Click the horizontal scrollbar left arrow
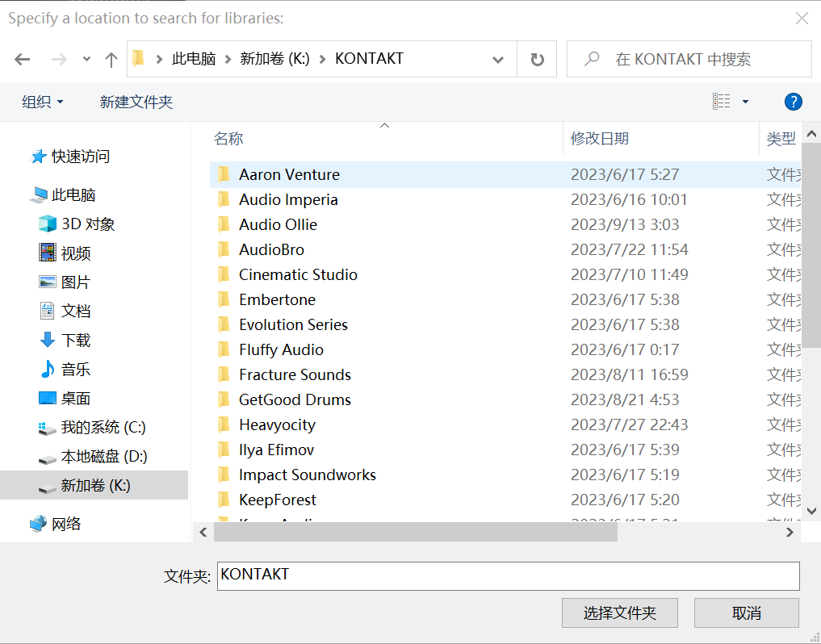The image size is (821, 644). point(203,533)
